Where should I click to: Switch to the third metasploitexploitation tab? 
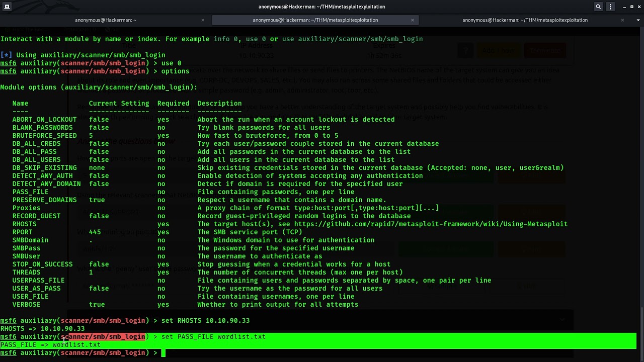point(525,20)
